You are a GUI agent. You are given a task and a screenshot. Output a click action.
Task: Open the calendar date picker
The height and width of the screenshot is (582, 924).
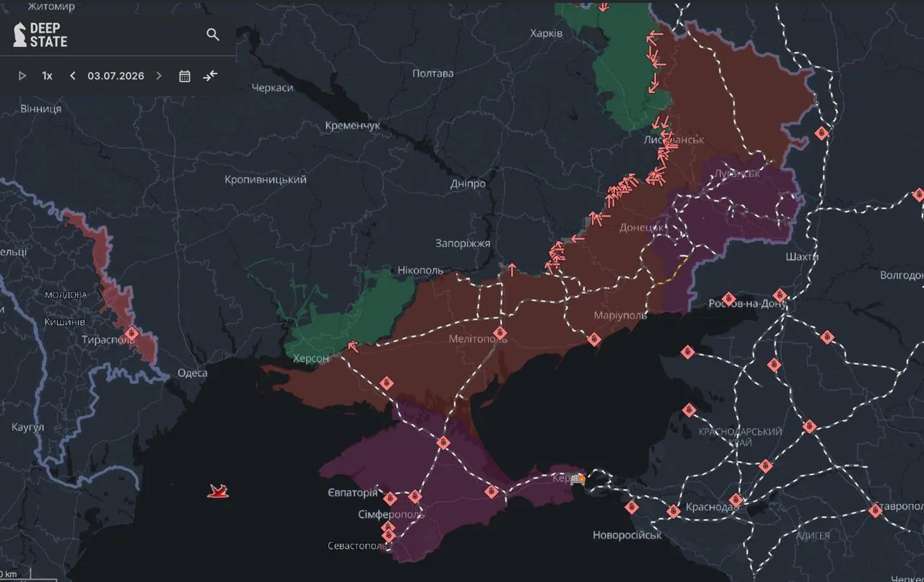185,76
